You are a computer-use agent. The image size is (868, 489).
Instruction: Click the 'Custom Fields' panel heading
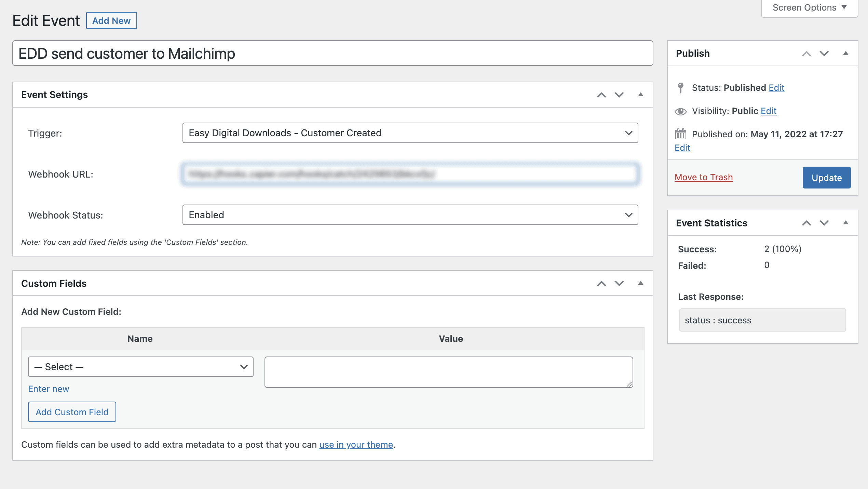coord(54,283)
